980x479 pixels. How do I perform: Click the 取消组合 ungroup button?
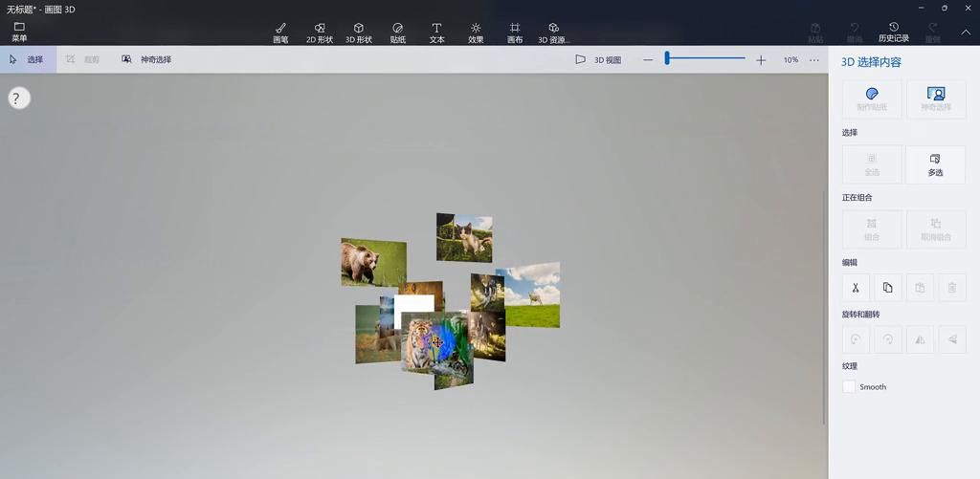936,229
